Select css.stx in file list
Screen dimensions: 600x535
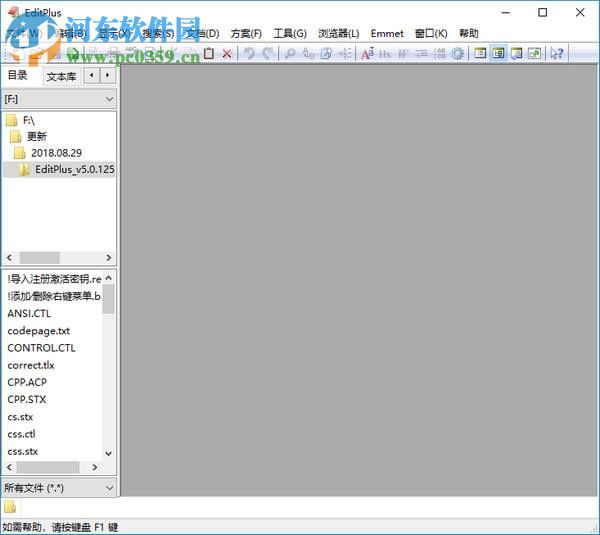coord(23,451)
